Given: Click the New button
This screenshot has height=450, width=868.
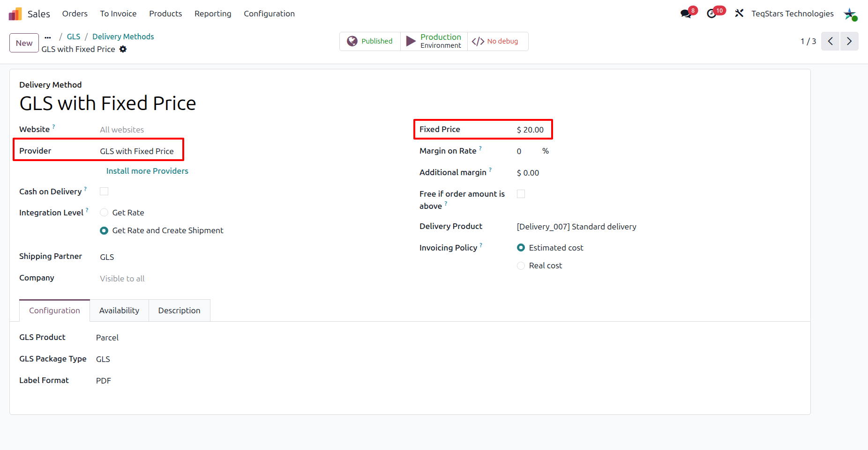Looking at the screenshot, I should [24, 43].
